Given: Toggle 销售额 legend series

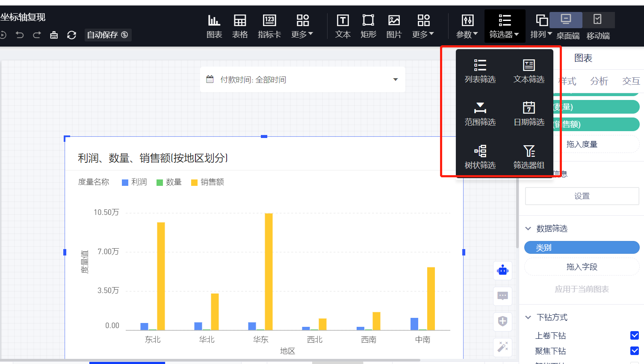Looking at the screenshot, I should click(x=207, y=182).
